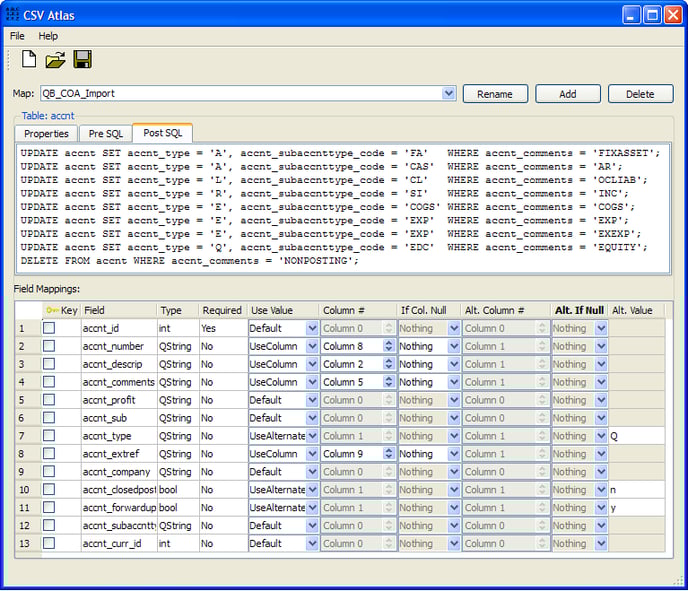Open the QB_COA_Import map dropdown
Viewport: 688px width, 591px height.
point(449,94)
